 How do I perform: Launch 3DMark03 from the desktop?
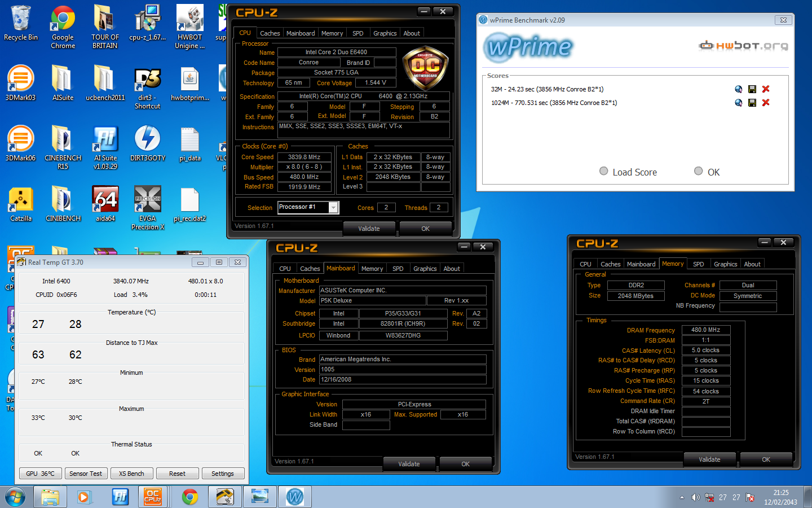coord(21,83)
